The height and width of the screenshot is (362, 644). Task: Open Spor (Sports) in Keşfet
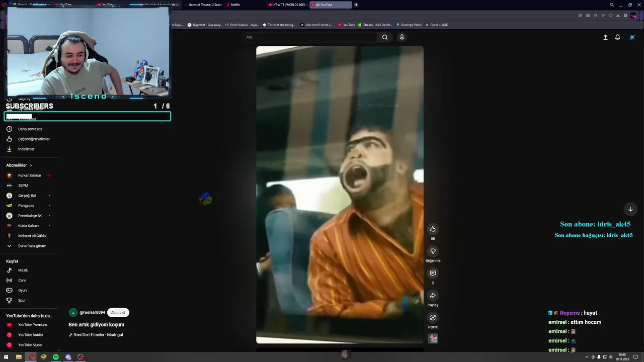pyautogui.click(x=22, y=301)
